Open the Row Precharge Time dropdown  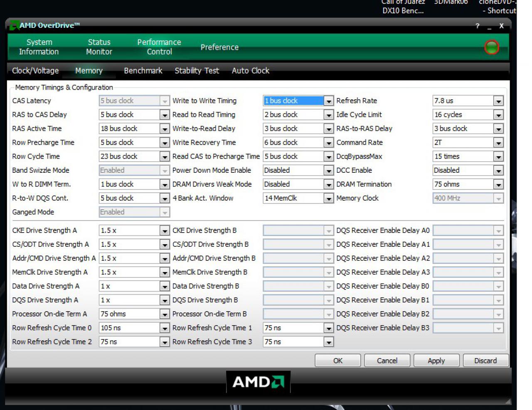point(165,142)
